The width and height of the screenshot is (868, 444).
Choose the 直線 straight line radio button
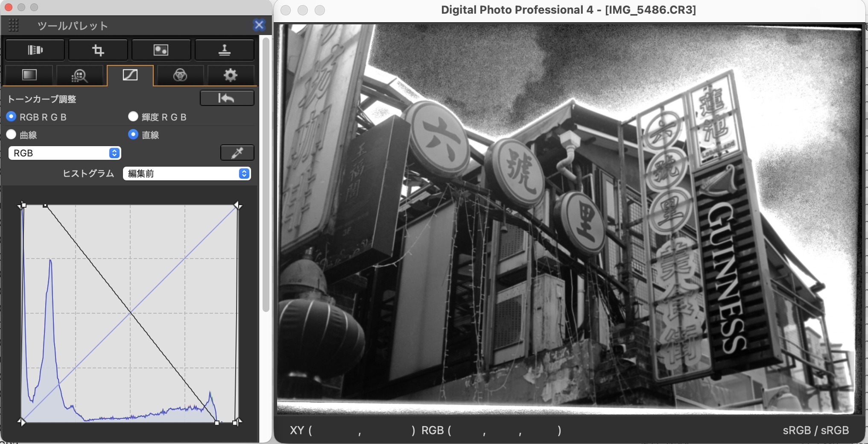pos(133,135)
